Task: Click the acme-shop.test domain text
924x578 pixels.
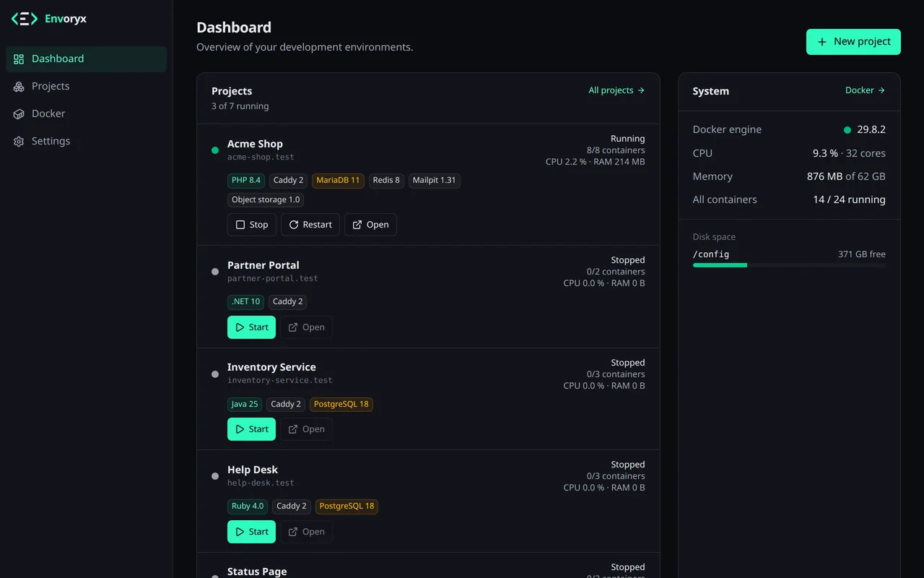Action: [x=261, y=157]
